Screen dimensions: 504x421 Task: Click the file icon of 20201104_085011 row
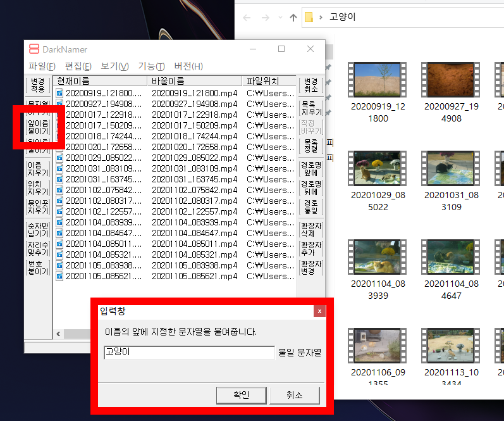tap(59, 244)
